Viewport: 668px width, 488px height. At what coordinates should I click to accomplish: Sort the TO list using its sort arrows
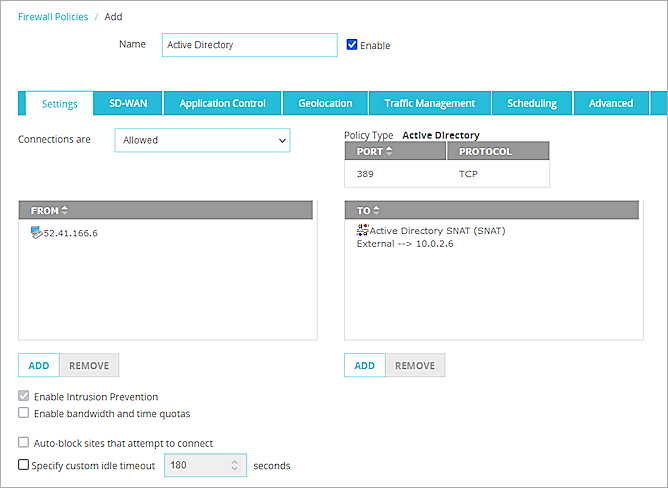(375, 210)
